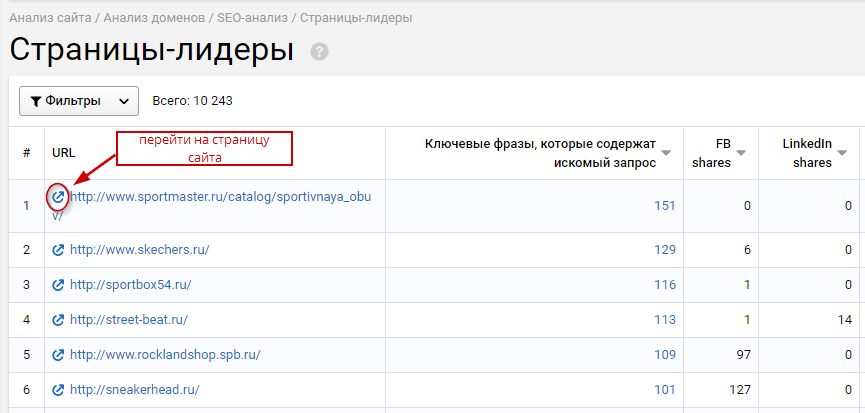Image resolution: width=865 pixels, height=413 pixels.
Task: Click the Всего: 10 243 total count
Action: tap(193, 101)
